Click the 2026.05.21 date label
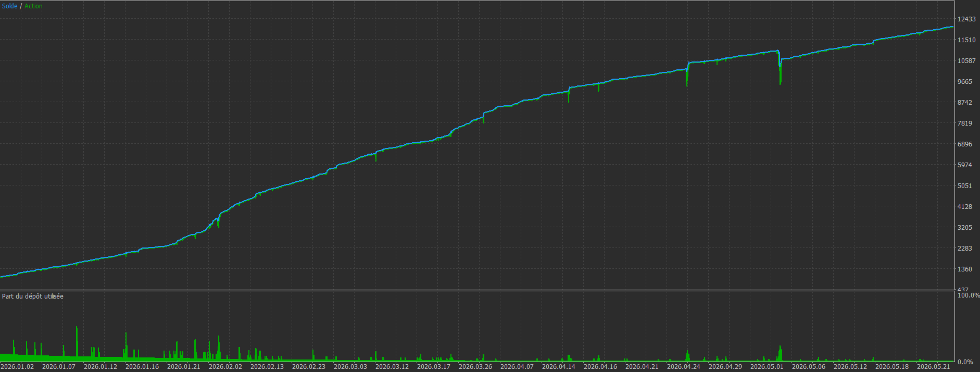Image resolution: width=980 pixels, height=372 pixels. click(x=934, y=367)
